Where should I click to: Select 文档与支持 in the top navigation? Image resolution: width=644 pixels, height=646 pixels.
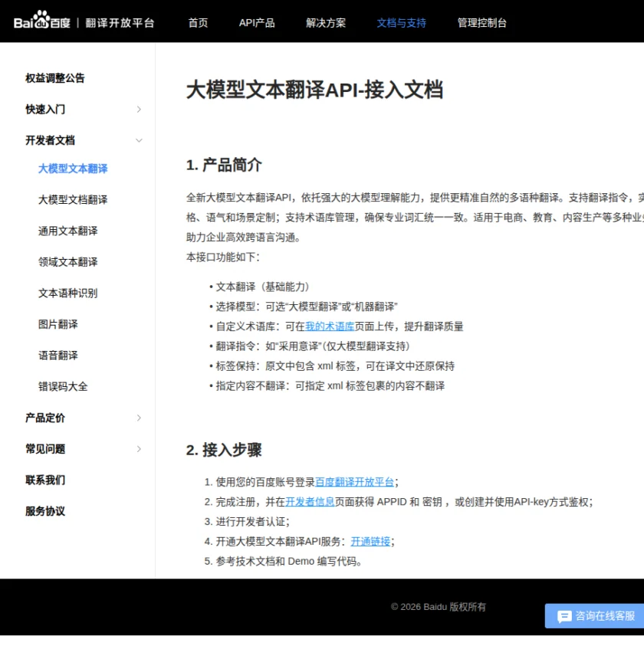tap(401, 23)
